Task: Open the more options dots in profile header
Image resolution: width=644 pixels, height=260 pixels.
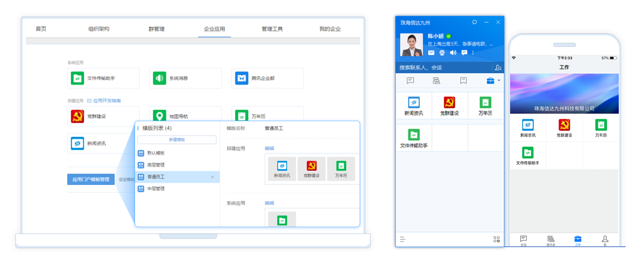Action: point(473,53)
